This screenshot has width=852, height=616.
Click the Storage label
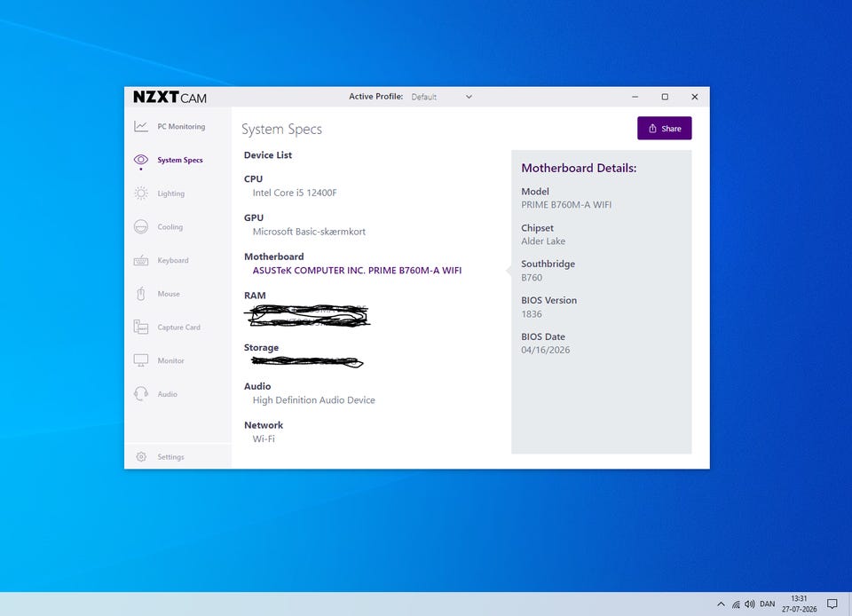click(261, 347)
